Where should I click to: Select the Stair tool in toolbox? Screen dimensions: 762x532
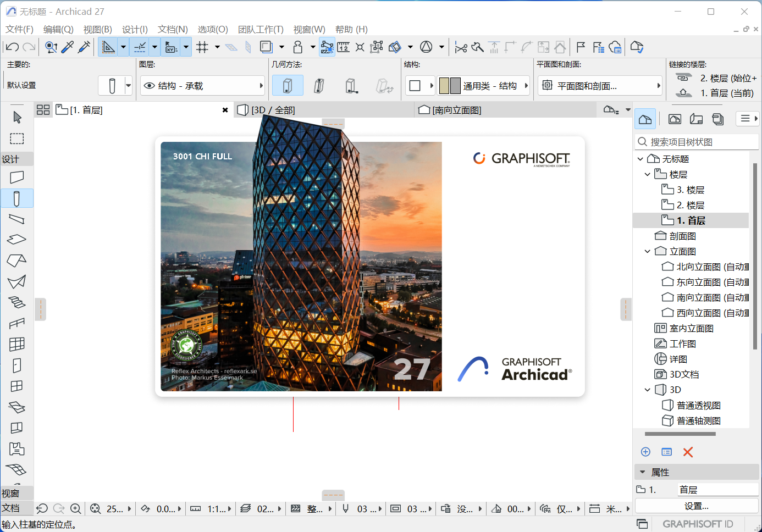point(17,302)
